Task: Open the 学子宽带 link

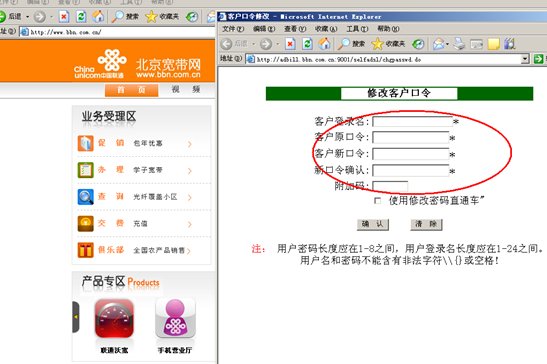Action: coord(148,170)
